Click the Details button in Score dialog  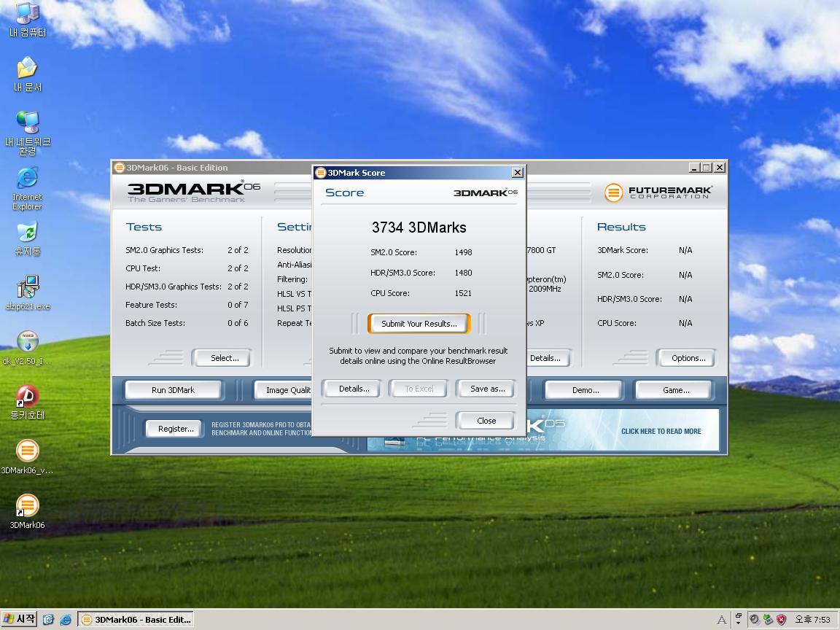[x=354, y=389]
